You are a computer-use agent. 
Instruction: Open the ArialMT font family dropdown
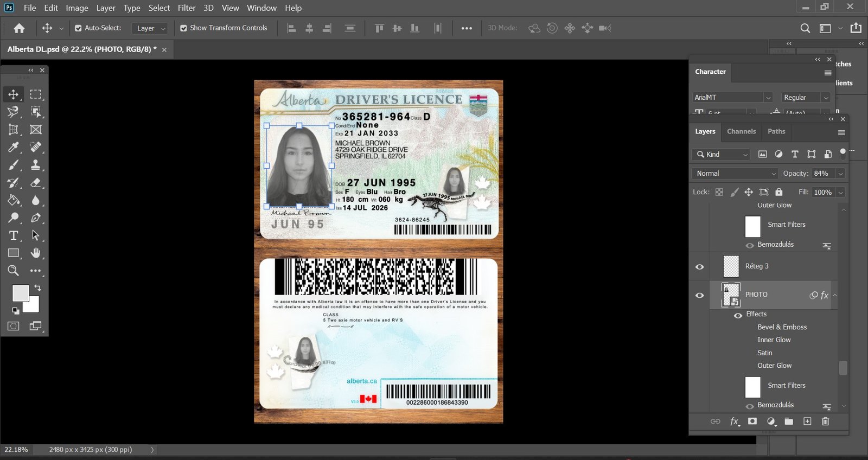click(x=732, y=98)
